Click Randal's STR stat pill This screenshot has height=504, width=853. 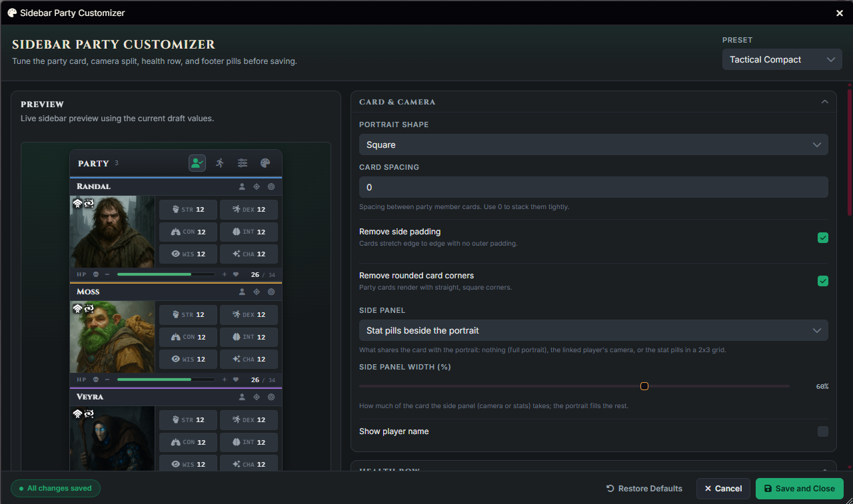pos(188,210)
